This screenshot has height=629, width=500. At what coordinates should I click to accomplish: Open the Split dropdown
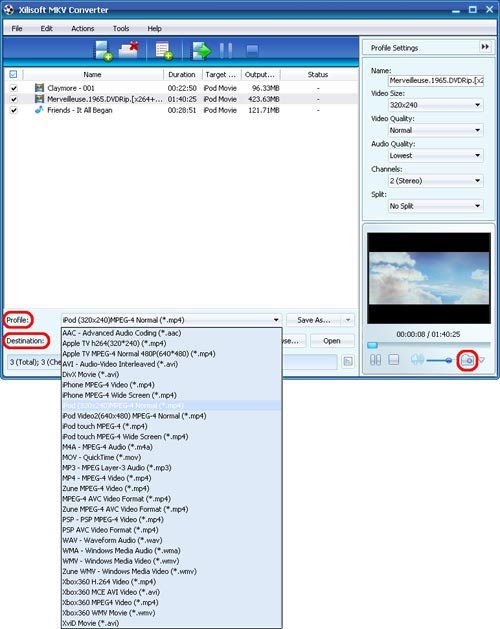tap(435, 206)
